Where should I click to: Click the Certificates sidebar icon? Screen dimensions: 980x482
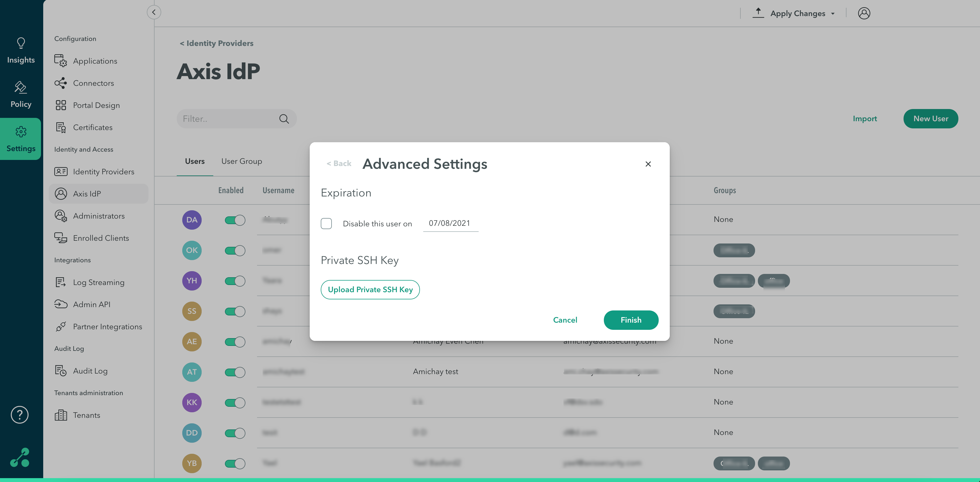tap(60, 127)
